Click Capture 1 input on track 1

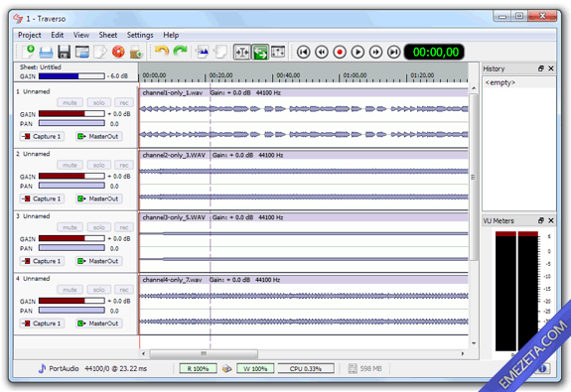coord(42,137)
